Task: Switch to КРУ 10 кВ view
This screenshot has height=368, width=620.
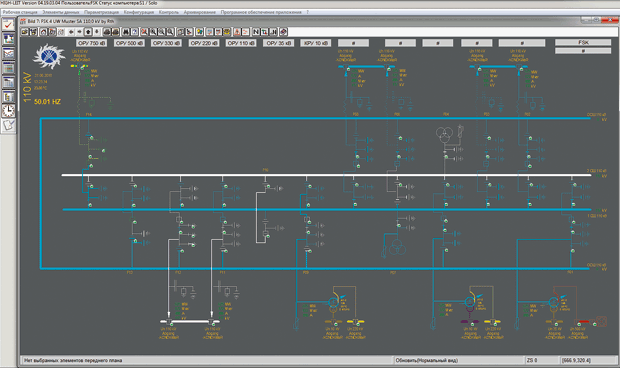Action: tap(316, 43)
